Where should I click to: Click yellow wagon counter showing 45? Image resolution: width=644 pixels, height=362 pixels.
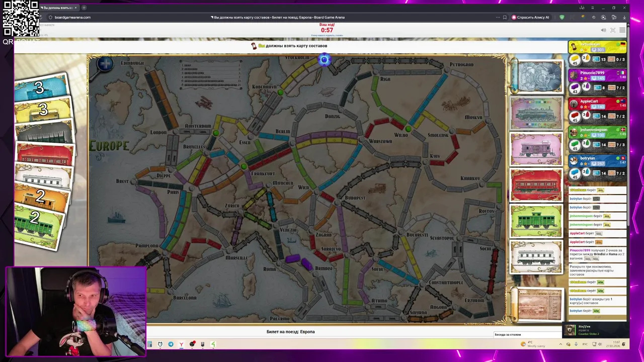(x=575, y=59)
